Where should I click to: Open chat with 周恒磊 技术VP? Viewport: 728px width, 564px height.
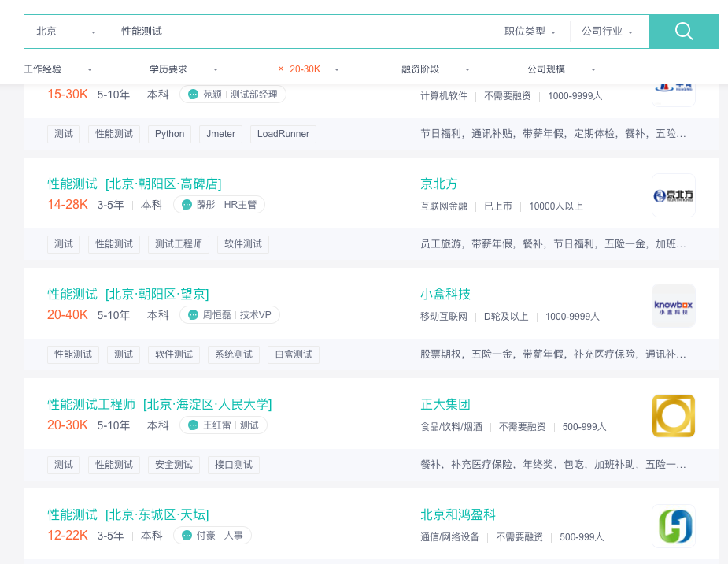coord(230,315)
